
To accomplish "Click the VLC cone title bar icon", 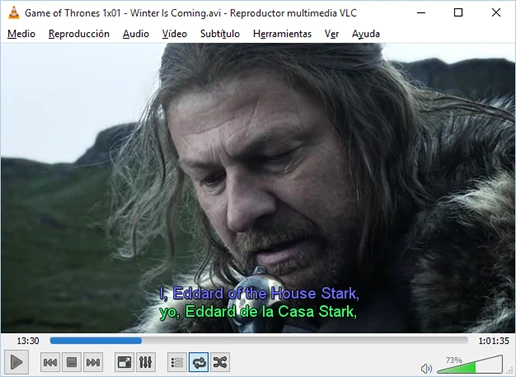I will (14, 13).
